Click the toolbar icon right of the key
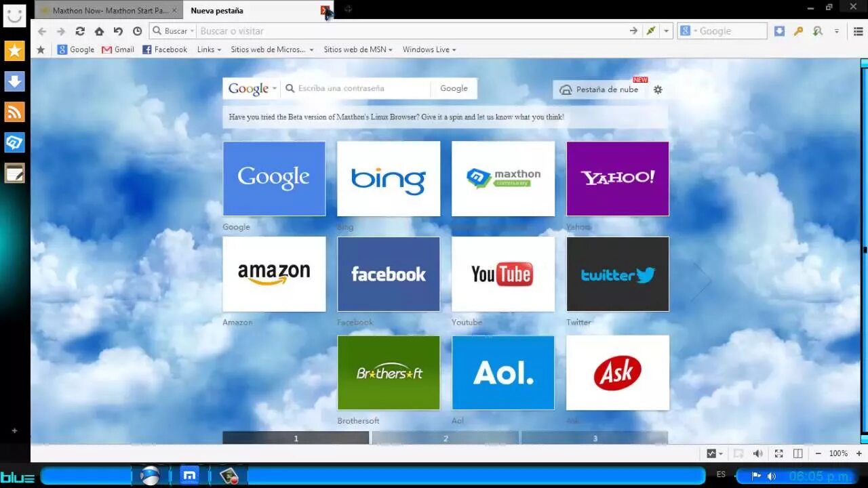Image resolution: width=868 pixels, height=488 pixels. click(817, 31)
